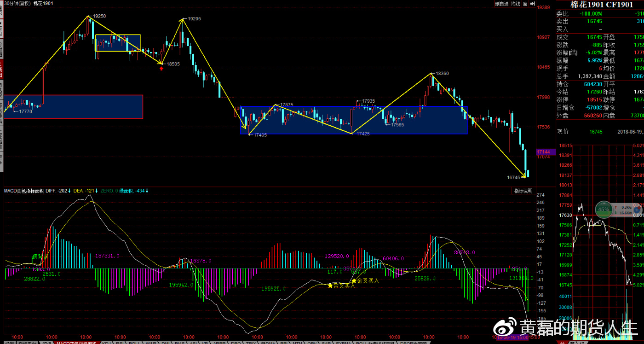Click the 振幅 5.95% value
Viewport: 644px width, 344px height.
(x=594, y=61)
